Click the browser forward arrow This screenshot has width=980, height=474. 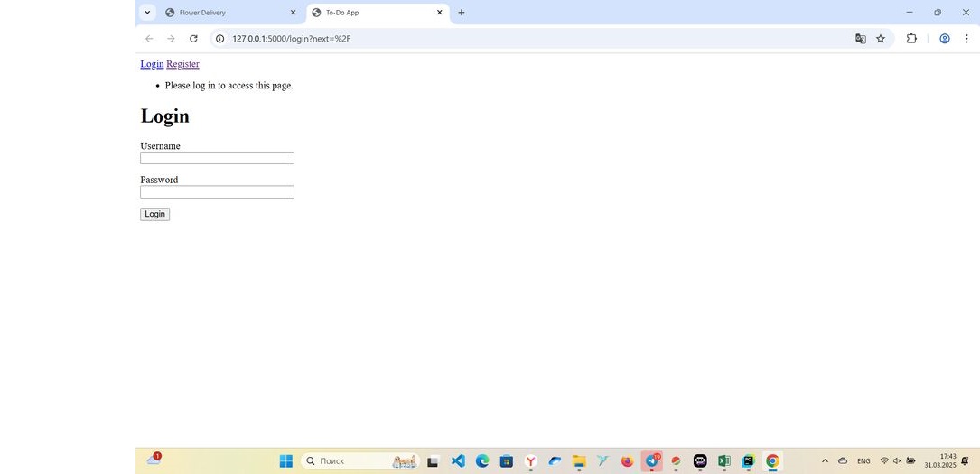pos(171,39)
